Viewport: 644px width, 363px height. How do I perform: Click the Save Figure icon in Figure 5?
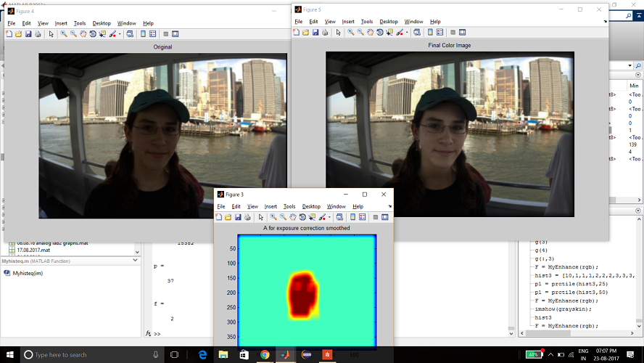(x=314, y=32)
